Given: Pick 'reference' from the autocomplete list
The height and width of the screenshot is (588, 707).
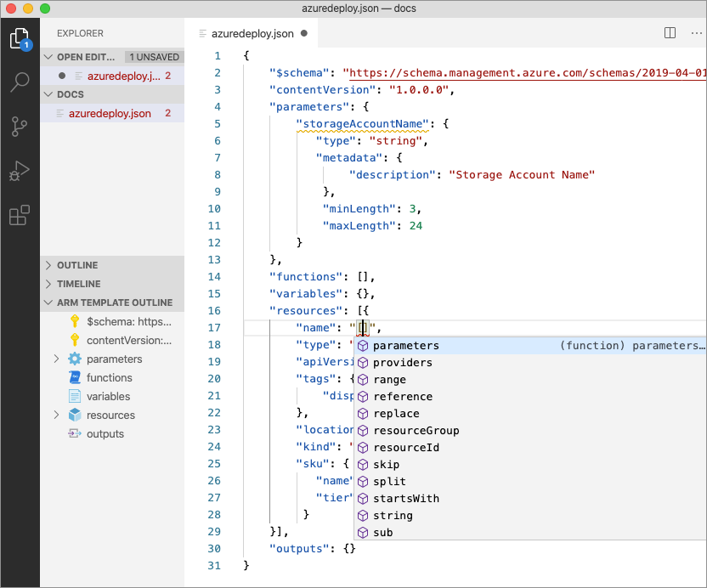Looking at the screenshot, I should click(x=403, y=397).
